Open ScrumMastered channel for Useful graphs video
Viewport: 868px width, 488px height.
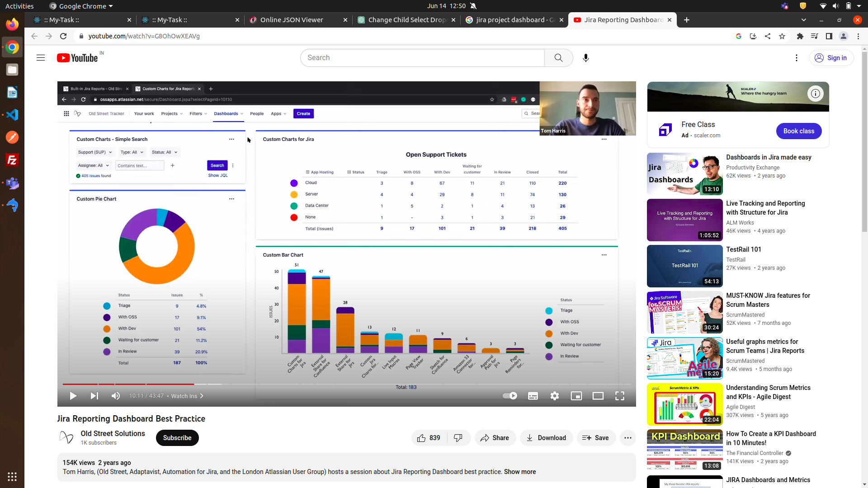[x=745, y=361]
